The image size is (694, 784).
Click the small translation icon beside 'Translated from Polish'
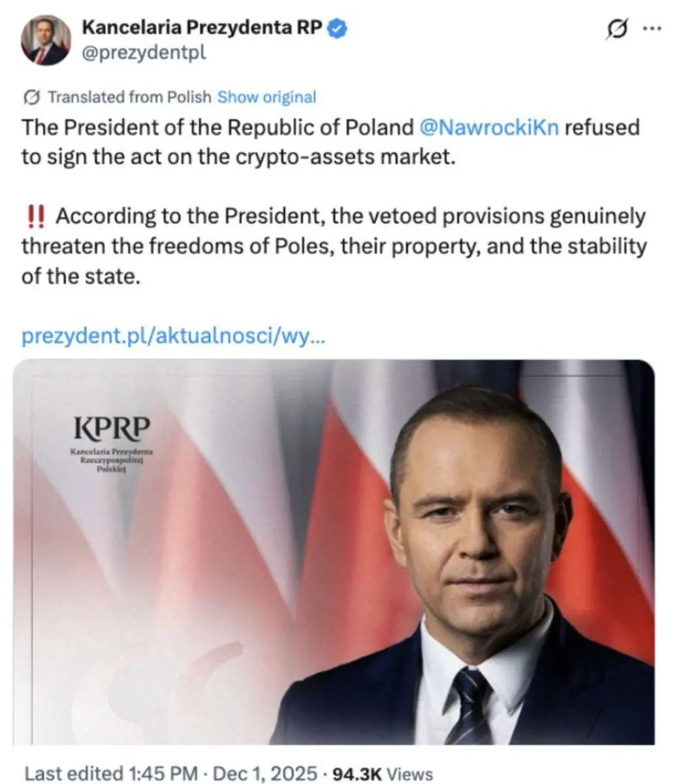click(31, 97)
